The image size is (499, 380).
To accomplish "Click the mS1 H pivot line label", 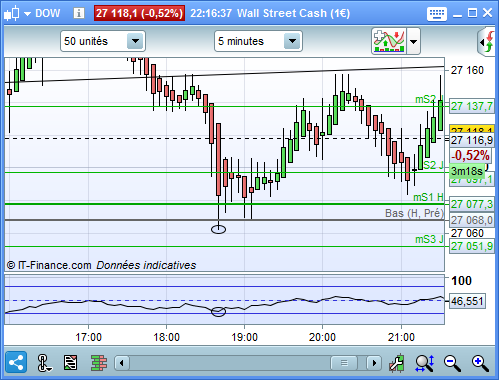I will [x=428, y=197].
